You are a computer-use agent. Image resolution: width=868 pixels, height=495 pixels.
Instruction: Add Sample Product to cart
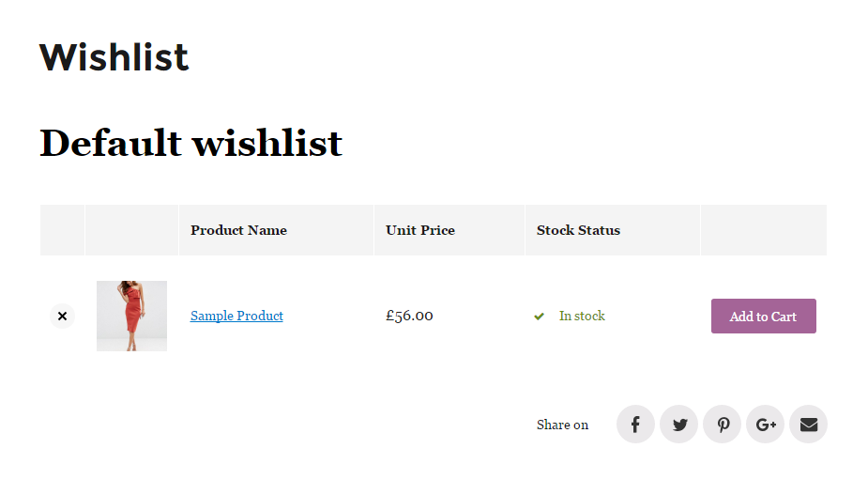tap(764, 316)
